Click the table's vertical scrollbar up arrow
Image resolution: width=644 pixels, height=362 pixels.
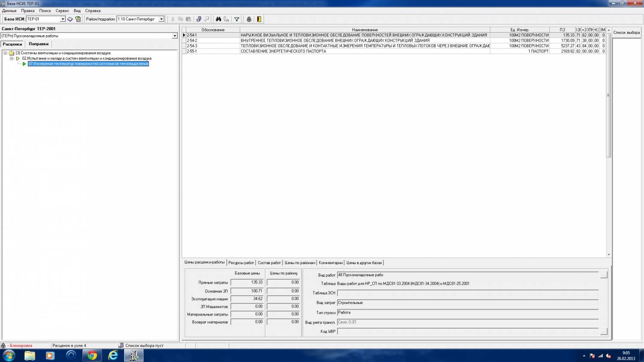[609, 30]
